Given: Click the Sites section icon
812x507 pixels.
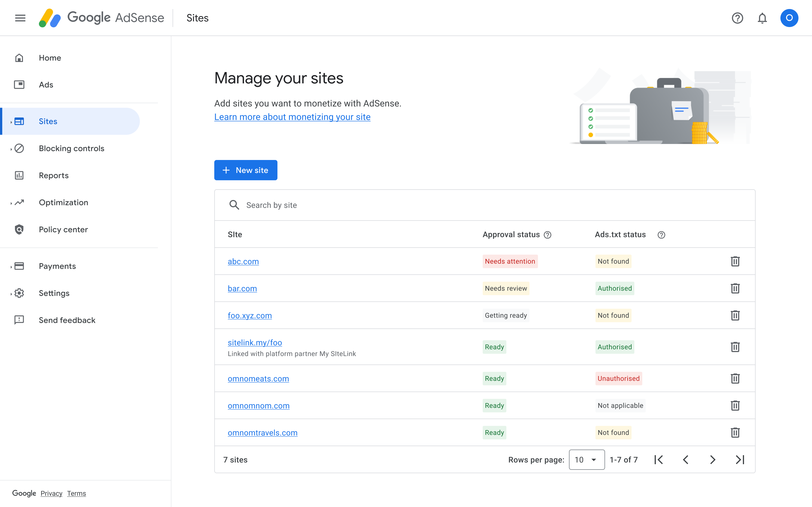Looking at the screenshot, I should 19,121.
